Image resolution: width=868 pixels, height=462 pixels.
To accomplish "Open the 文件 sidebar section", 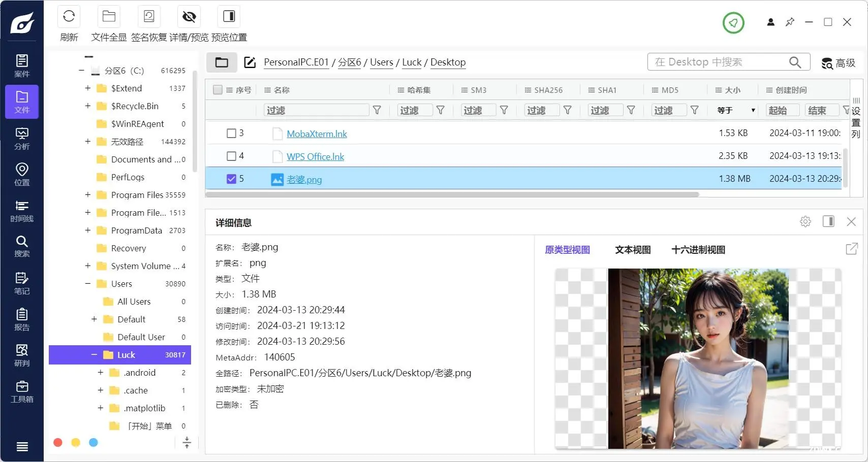I will (x=22, y=102).
